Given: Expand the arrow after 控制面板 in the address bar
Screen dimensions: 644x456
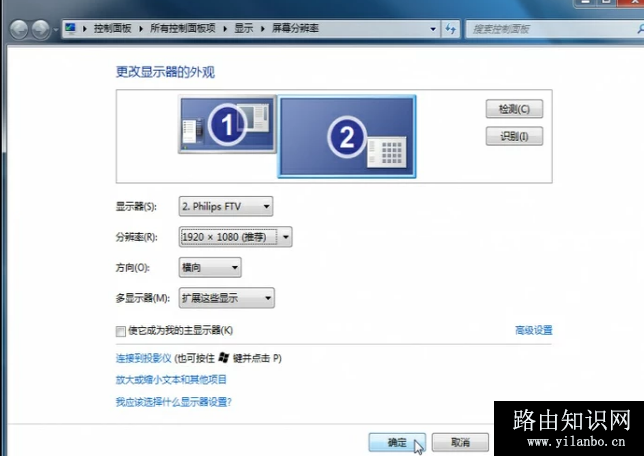Looking at the screenshot, I should [141, 29].
